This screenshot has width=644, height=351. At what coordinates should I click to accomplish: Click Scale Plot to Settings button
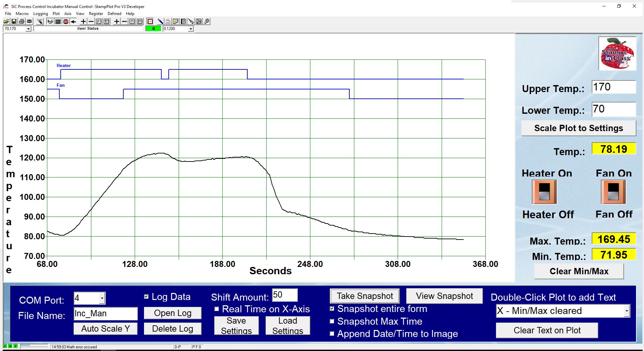click(578, 128)
